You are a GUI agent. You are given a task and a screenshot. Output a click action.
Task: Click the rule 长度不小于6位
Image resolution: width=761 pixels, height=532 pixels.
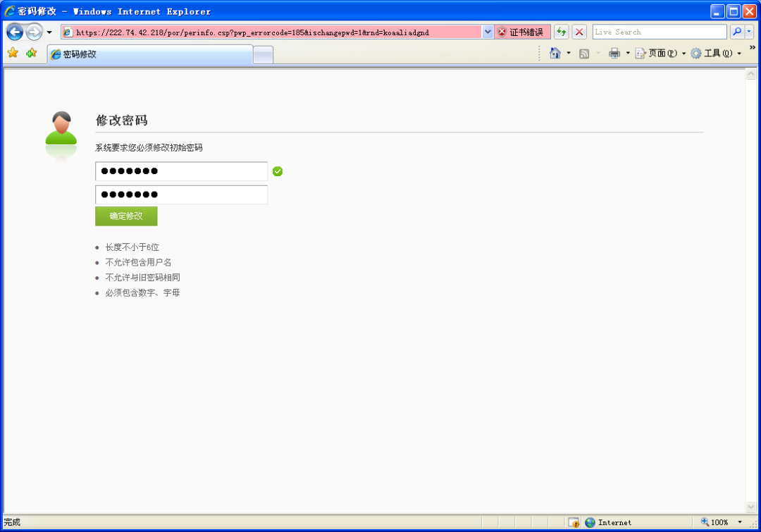[132, 247]
